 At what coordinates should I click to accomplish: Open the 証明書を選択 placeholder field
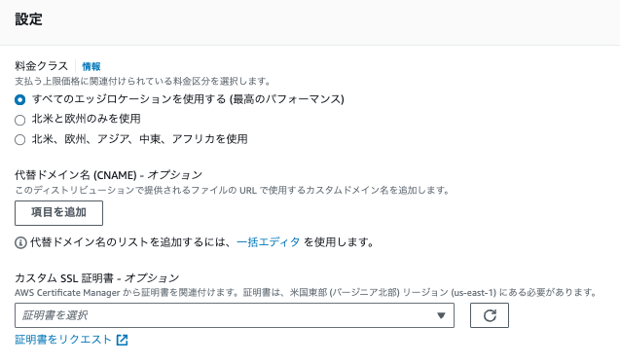click(235, 315)
